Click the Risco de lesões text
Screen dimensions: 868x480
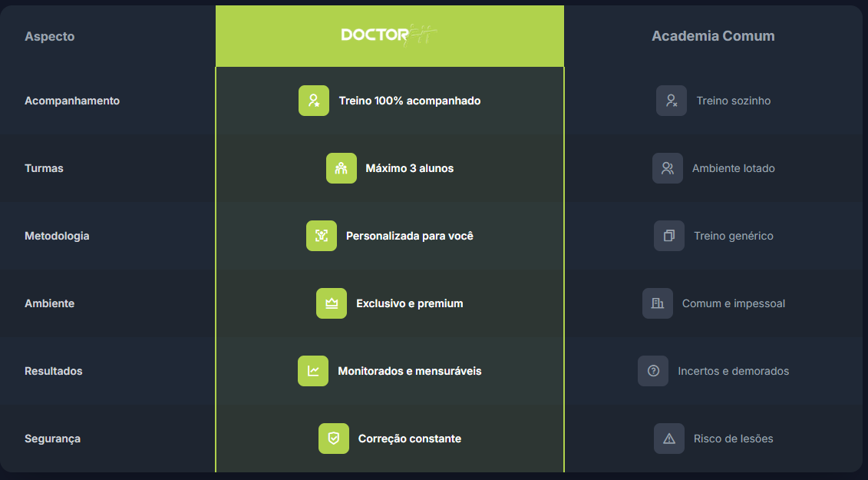point(734,439)
